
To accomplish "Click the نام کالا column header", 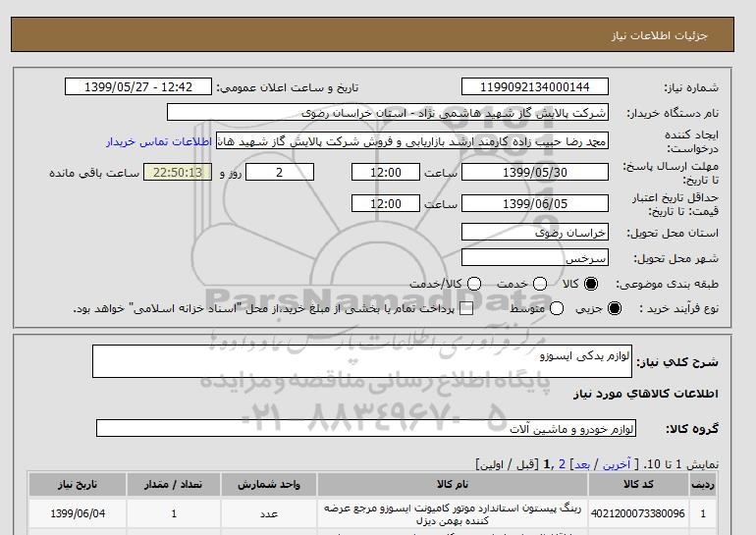I will (x=453, y=484).
